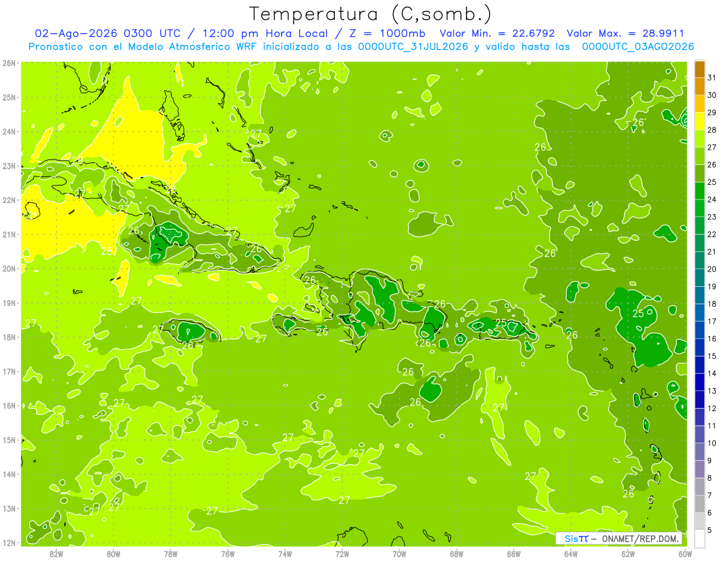The image size is (728, 562).
Task: Click the legend value label "13"
Action: (x=712, y=390)
